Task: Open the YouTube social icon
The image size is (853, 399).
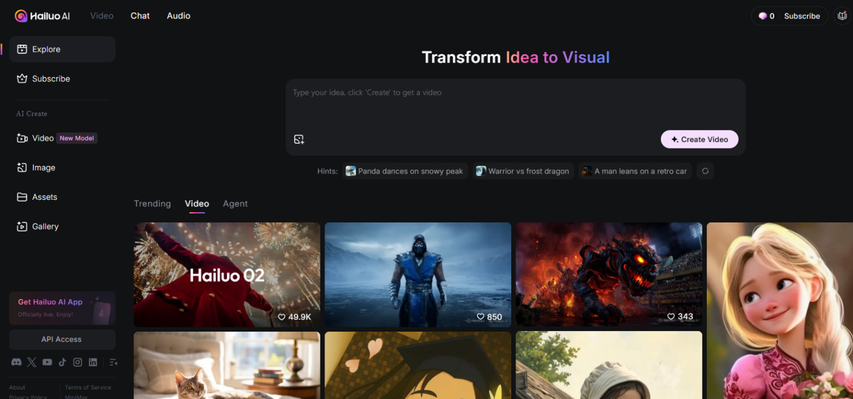Action: tap(47, 362)
